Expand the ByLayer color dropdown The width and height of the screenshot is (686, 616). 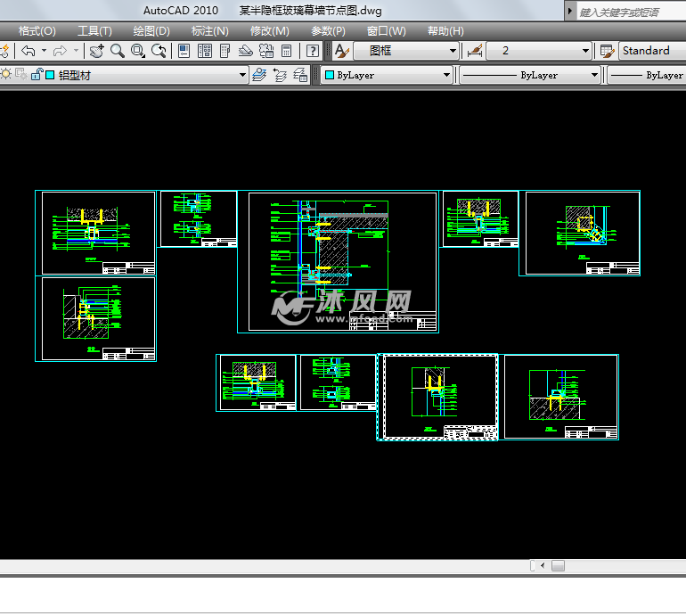coord(447,76)
